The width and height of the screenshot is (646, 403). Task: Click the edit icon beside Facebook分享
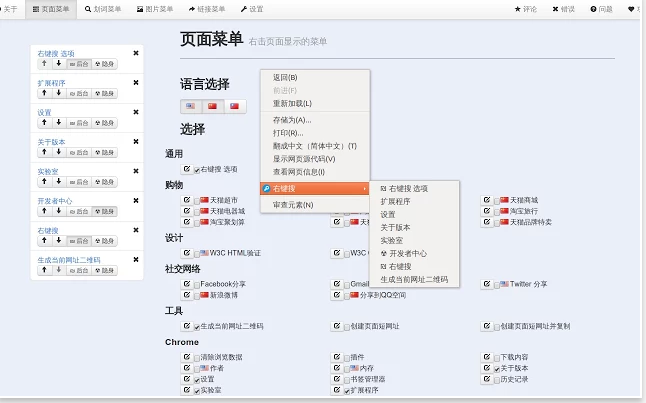point(187,284)
